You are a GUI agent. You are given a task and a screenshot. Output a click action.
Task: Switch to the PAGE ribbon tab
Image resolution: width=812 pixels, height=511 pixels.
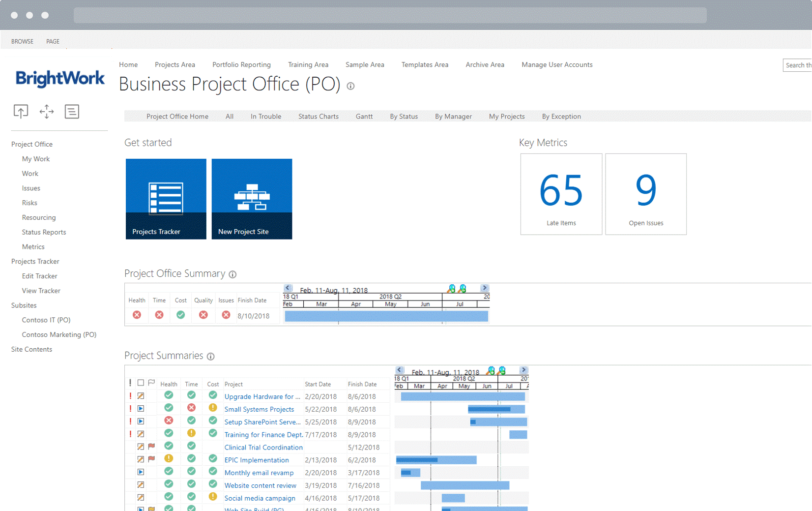pos(53,41)
